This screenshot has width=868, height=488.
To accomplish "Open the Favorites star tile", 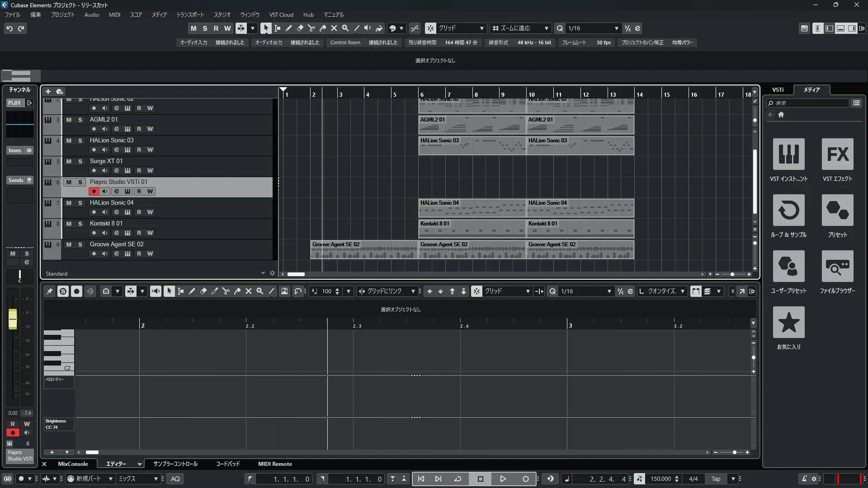I will click(x=788, y=323).
